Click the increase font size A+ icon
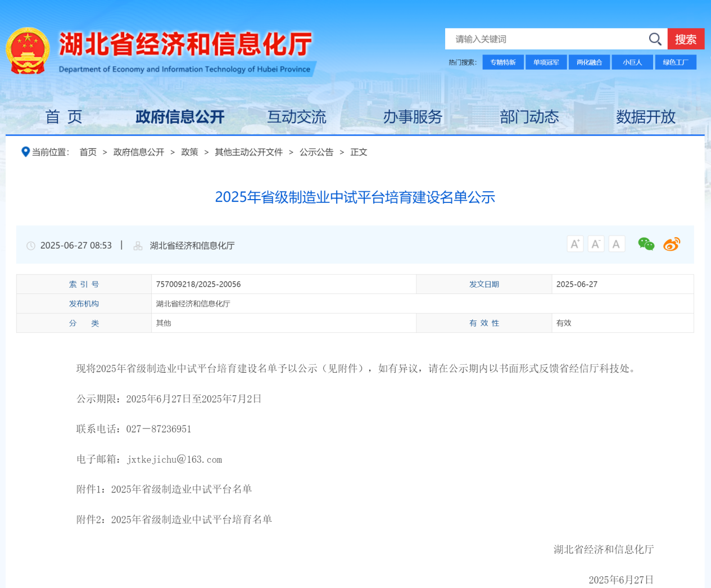This screenshot has width=711, height=588. pos(575,244)
